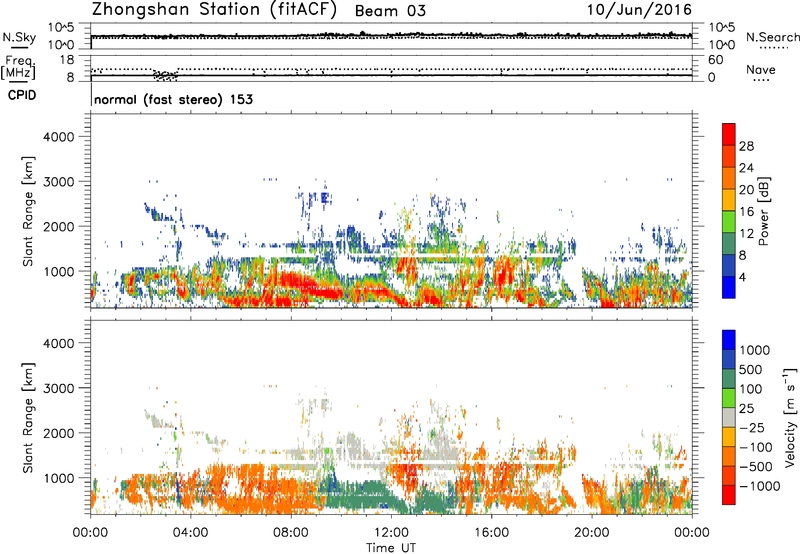Click the '16' label on the power colorbar
This screenshot has height=554, width=800.
click(746, 212)
